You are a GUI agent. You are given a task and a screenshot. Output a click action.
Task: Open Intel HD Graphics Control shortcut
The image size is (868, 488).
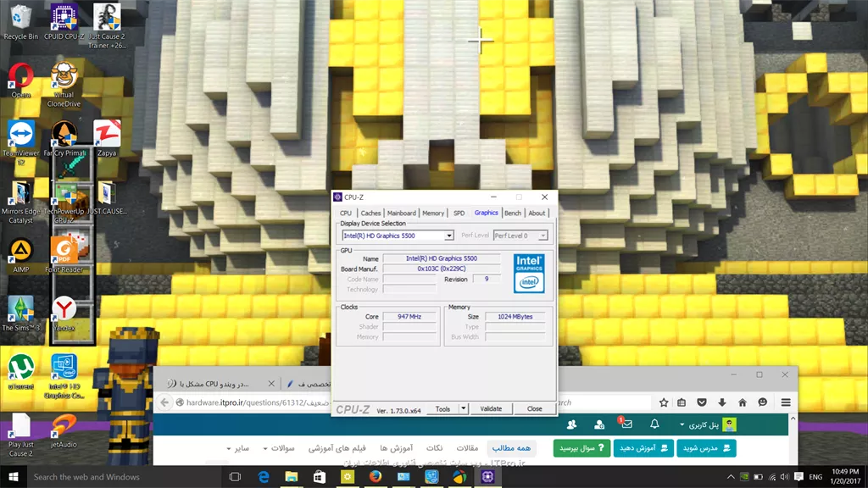[64, 376]
